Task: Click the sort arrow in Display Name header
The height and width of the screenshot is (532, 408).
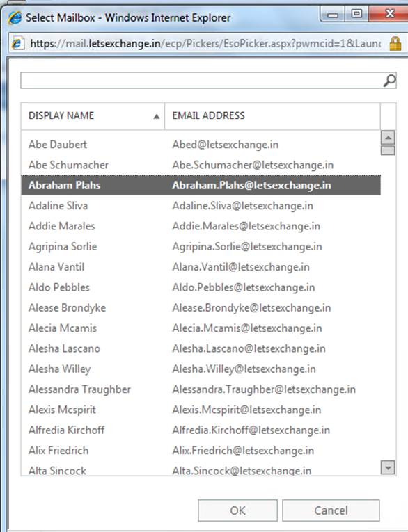Action: 156,116
